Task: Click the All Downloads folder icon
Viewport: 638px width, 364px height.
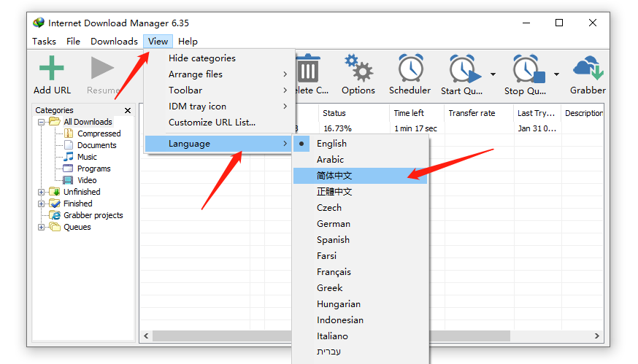Action: click(x=55, y=122)
